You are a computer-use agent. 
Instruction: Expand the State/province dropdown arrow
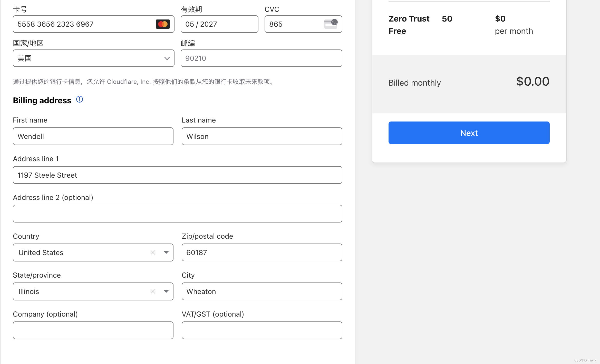[x=166, y=291]
